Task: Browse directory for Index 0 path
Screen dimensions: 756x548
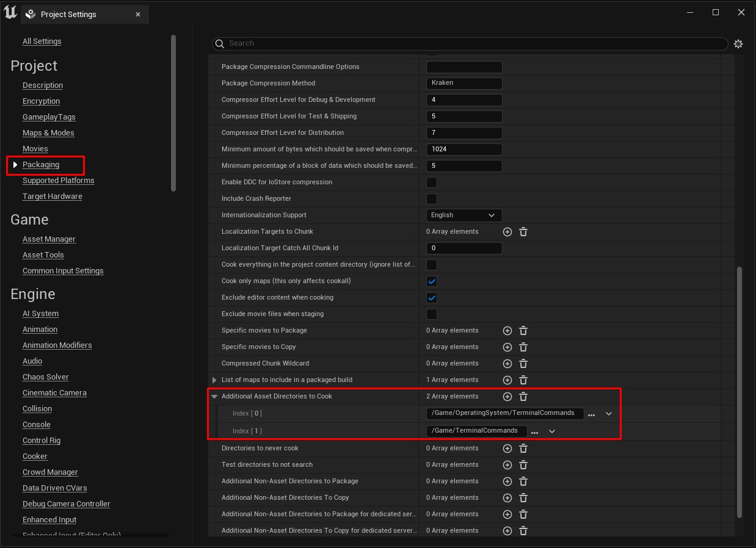Action: [591, 414]
